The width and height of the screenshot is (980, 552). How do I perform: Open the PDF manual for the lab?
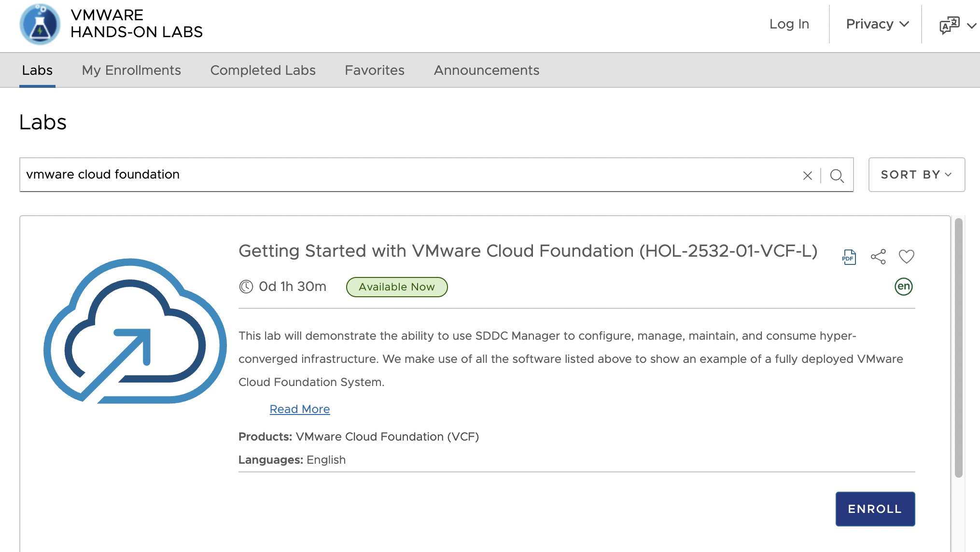849,256
